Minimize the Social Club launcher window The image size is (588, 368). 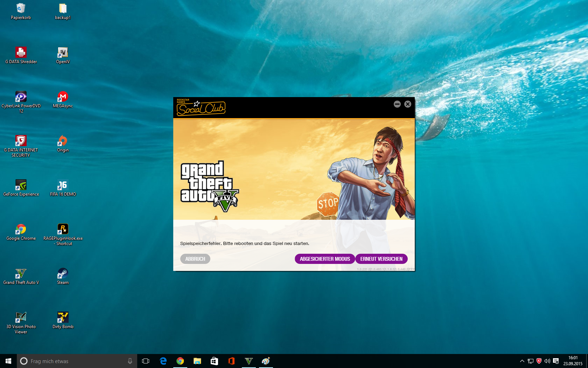tap(397, 104)
